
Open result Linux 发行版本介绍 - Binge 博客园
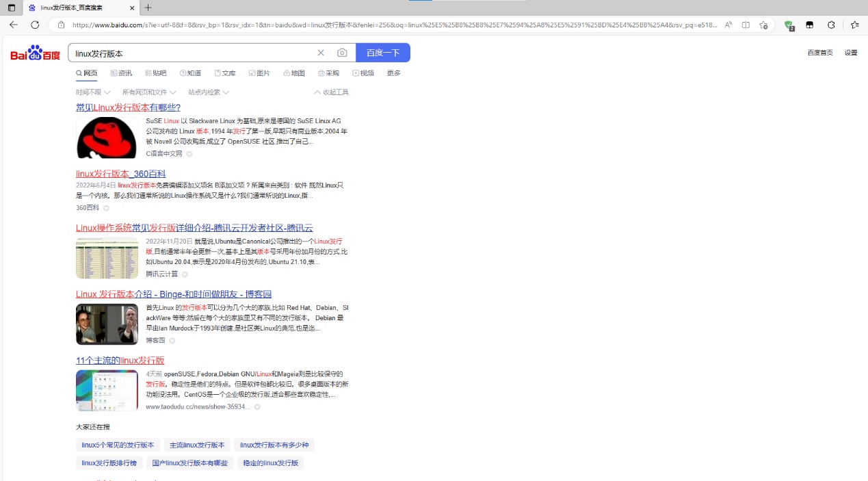tap(174, 294)
